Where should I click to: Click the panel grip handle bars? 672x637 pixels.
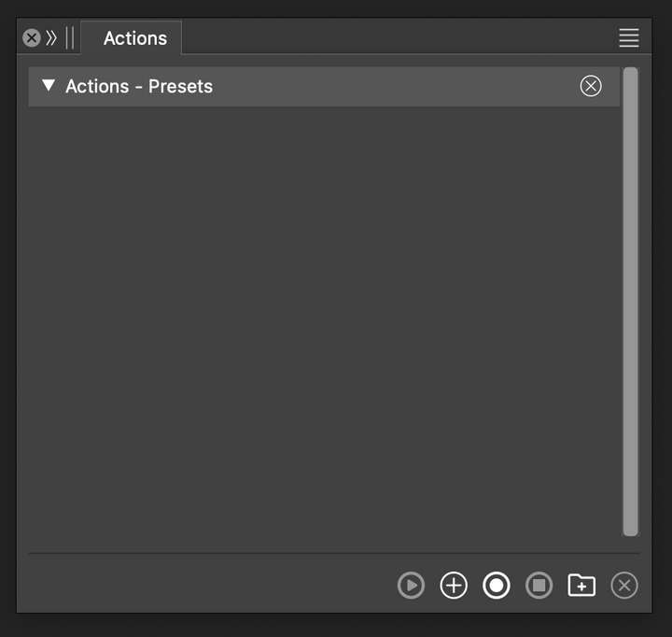pos(70,37)
